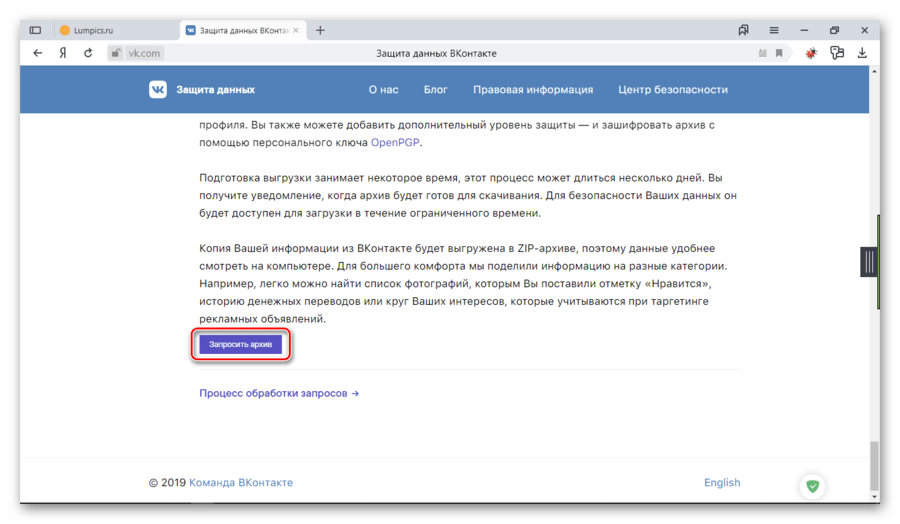Open Правовая информация menu item

[x=533, y=90]
